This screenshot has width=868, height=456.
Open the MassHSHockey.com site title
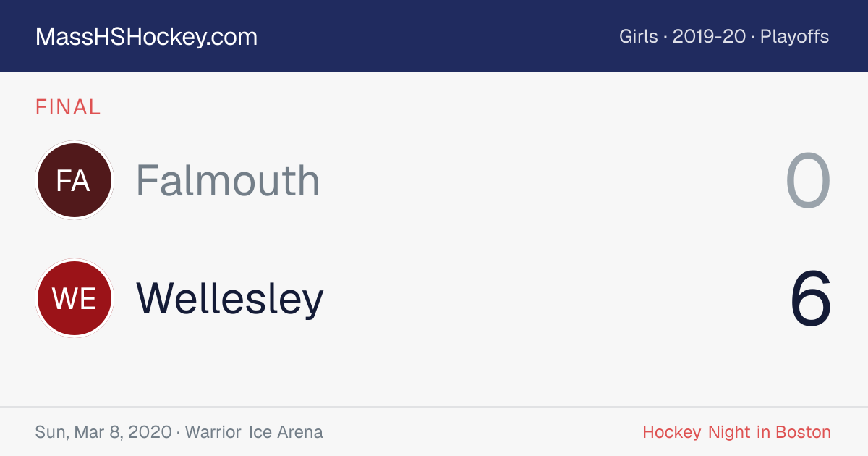click(146, 37)
